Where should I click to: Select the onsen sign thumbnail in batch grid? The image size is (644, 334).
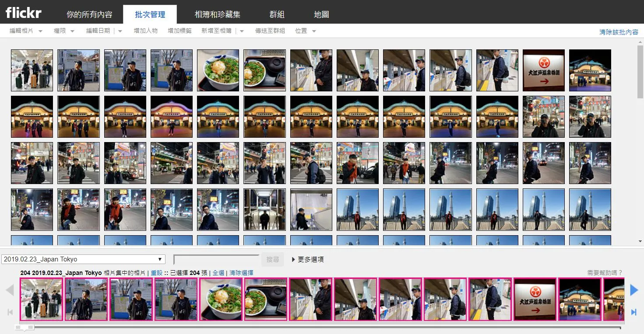pyautogui.click(x=544, y=70)
